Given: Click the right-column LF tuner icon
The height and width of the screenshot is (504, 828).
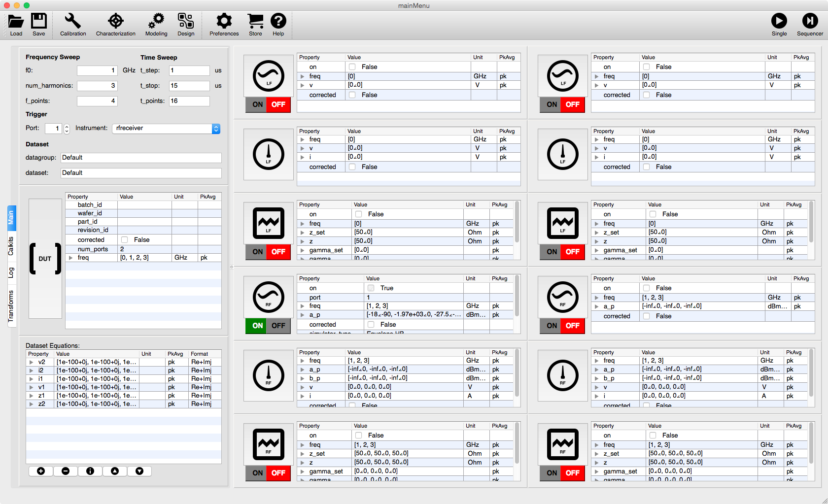Looking at the screenshot, I should (563, 223).
